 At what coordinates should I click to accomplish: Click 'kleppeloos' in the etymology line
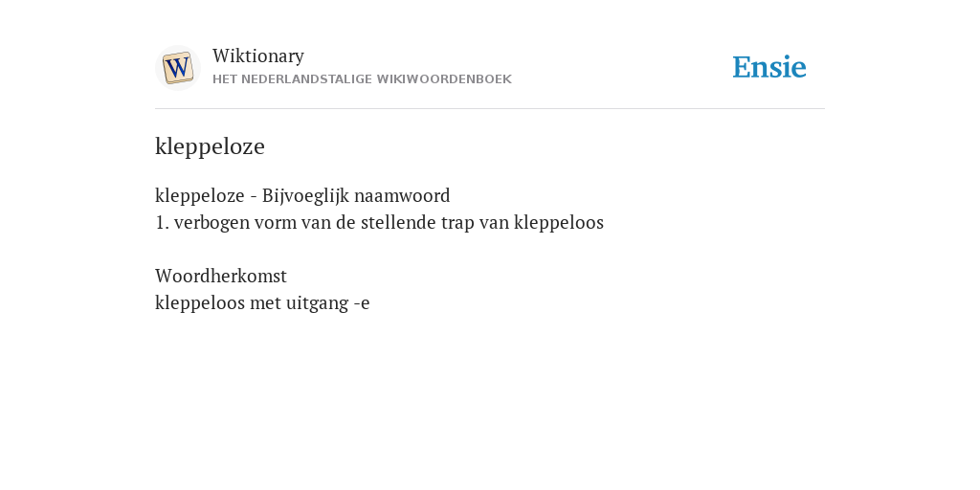pyautogui.click(x=199, y=303)
